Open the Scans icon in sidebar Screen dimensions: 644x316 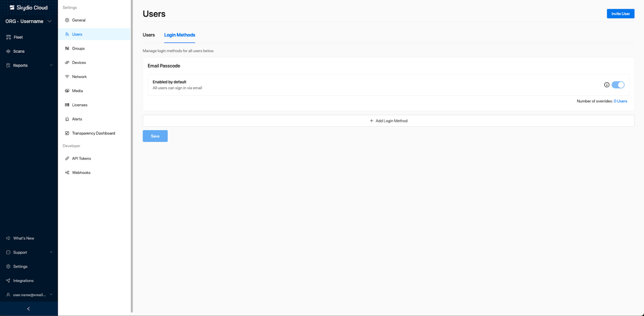[8, 51]
